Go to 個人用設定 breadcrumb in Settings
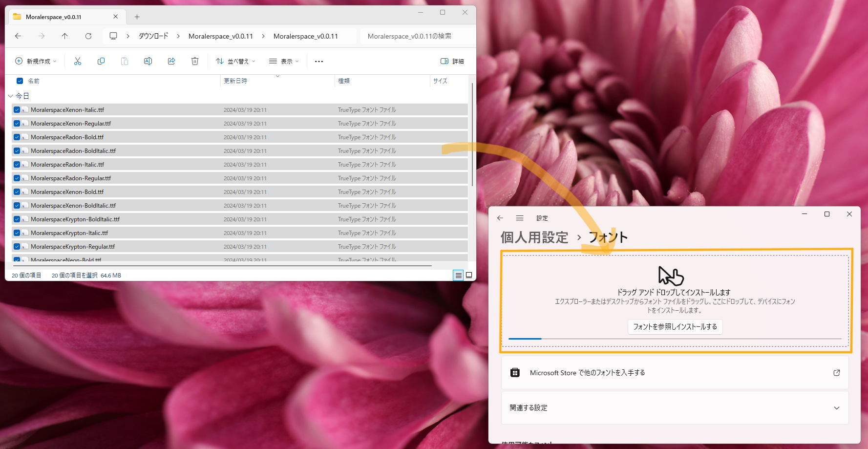This screenshot has width=868, height=449. click(534, 237)
